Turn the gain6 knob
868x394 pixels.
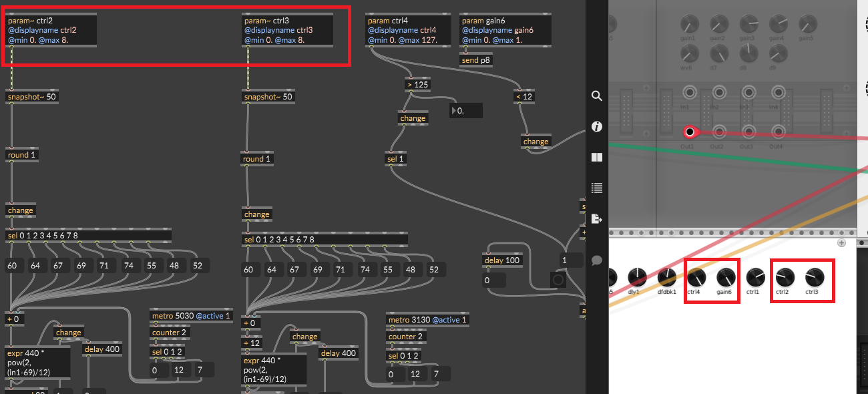click(x=726, y=277)
